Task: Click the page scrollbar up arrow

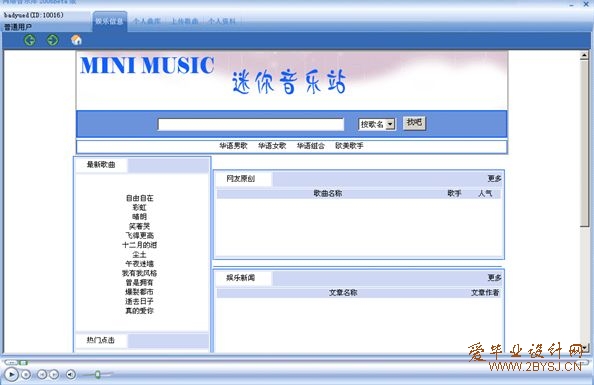Action: (x=585, y=56)
